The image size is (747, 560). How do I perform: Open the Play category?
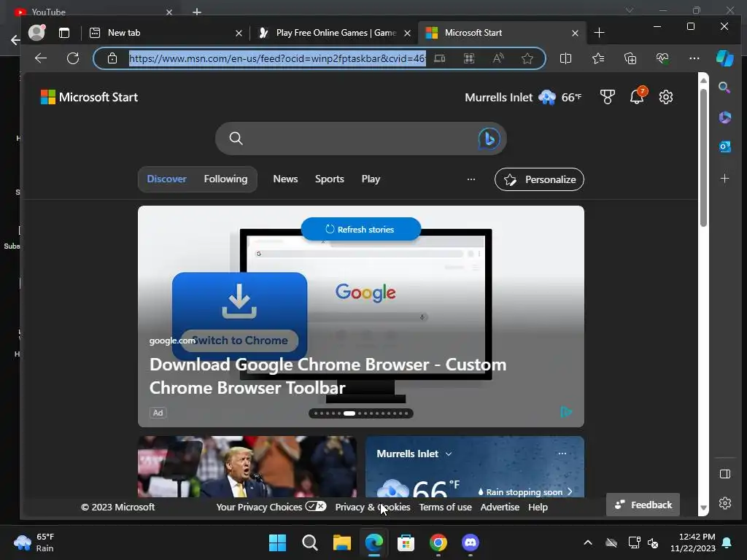pyautogui.click(x=371, y=179)
